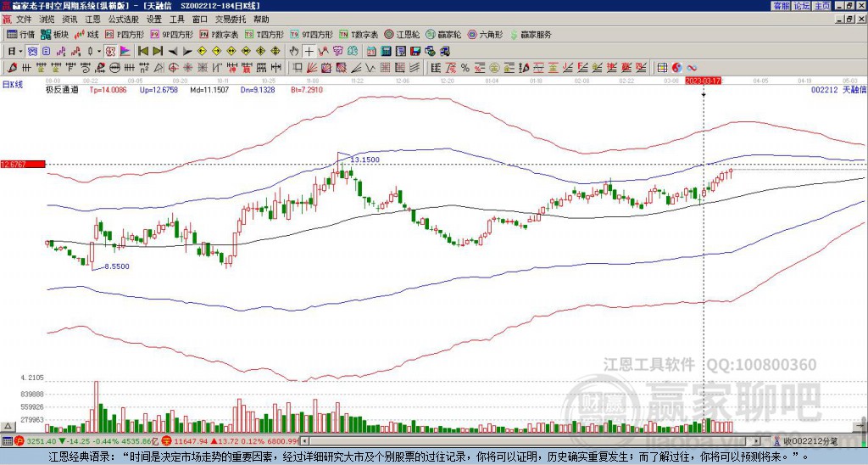Open the 板块 sector view

point(54,34)
